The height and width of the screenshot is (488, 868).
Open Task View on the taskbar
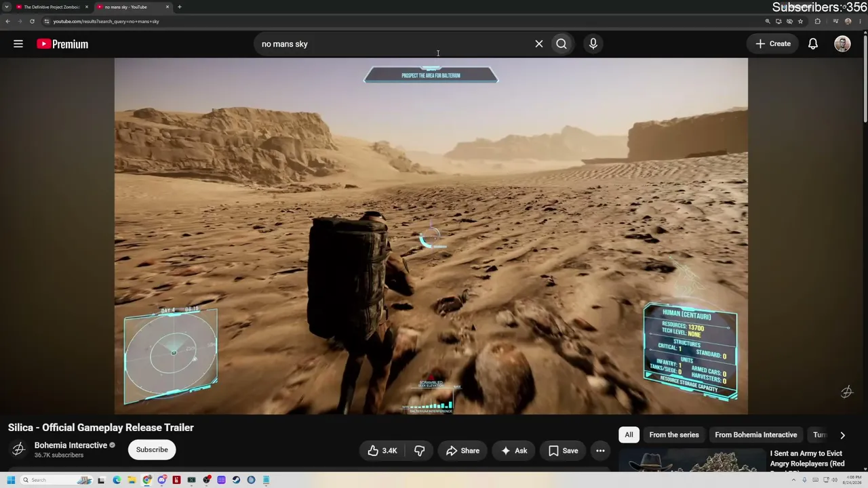pos(102,480)
